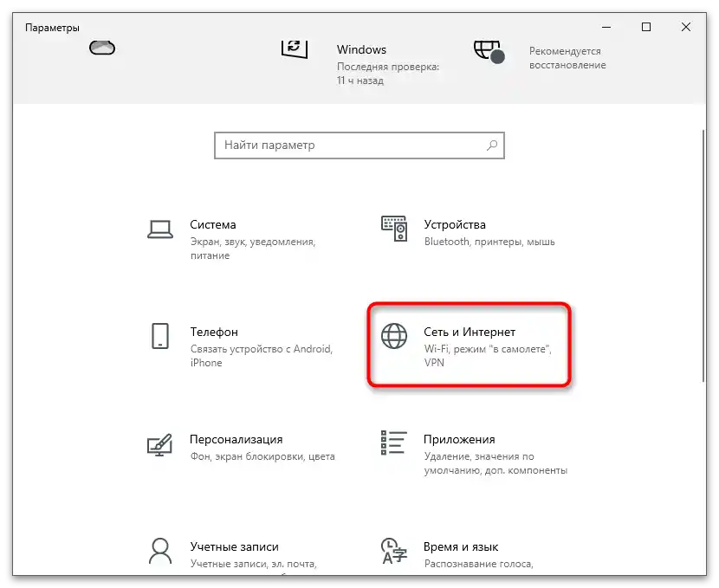Open the Персонализация paintbrush icon
Screen dimensions: 719x588
(x=159, y=444)
